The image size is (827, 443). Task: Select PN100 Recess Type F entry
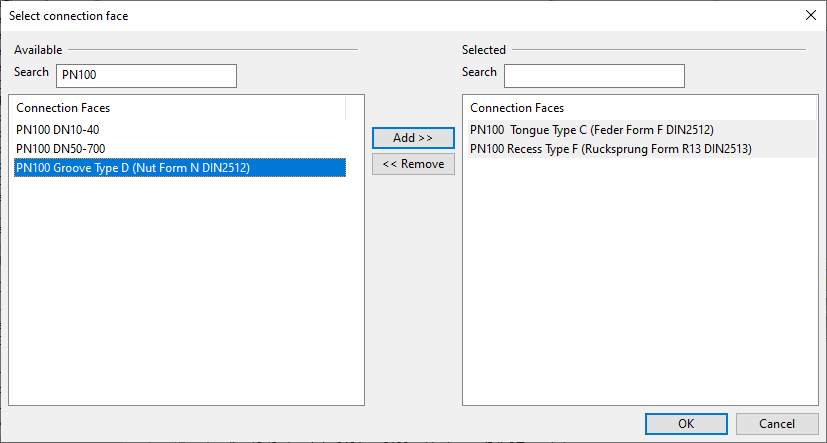[x=610, y=148]
